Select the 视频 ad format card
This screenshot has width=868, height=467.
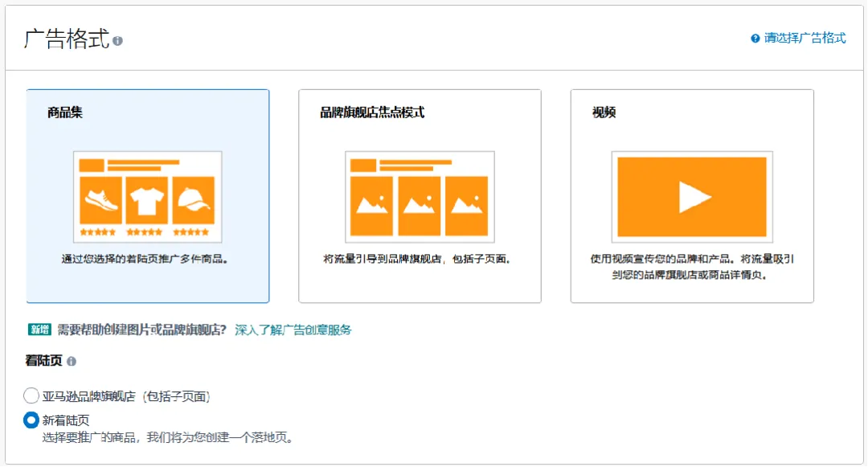point(692,196)
